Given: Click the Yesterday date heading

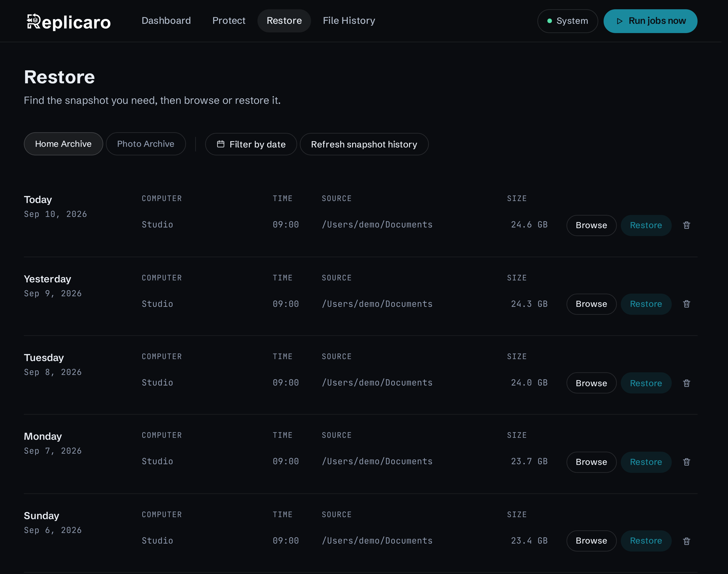Looking at the screenshot, I should (x=47, y=279).
